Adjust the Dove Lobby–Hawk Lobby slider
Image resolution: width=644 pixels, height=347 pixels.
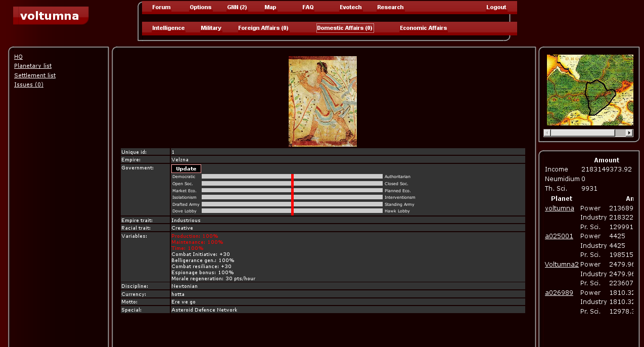292,211
